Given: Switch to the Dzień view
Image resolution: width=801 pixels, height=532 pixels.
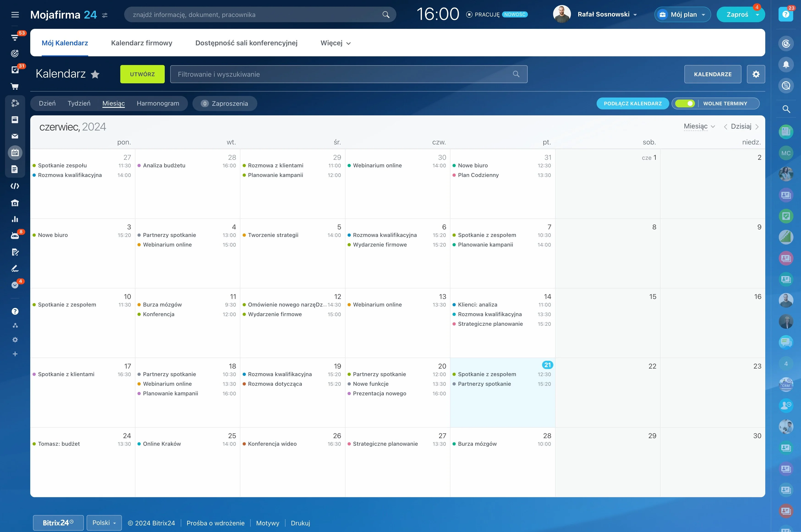Looking at the screenshot, I should pos(47,103).
